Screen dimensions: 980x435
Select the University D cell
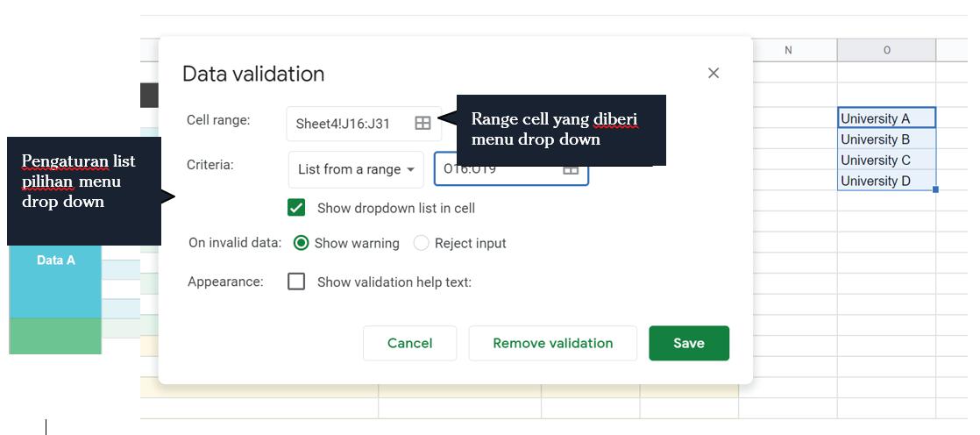pyautogui.click(x=886, y=181)
